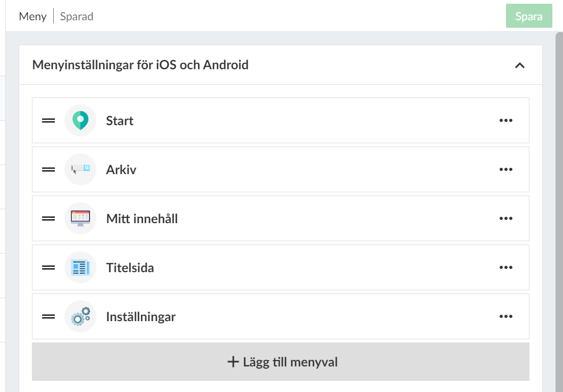The width and height of the screenshot is (563, 392).
Task: Open the three-dot options for Titelsida
Action: pos(505,267)
